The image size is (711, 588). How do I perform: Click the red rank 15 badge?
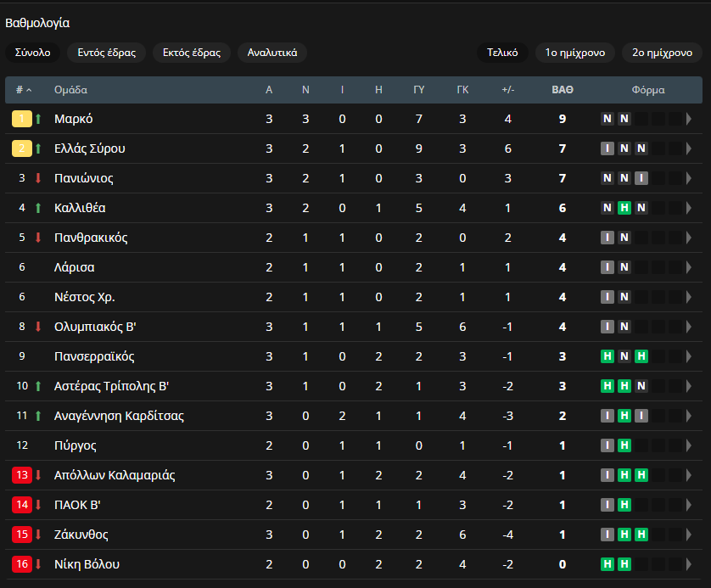coord(22,535)
